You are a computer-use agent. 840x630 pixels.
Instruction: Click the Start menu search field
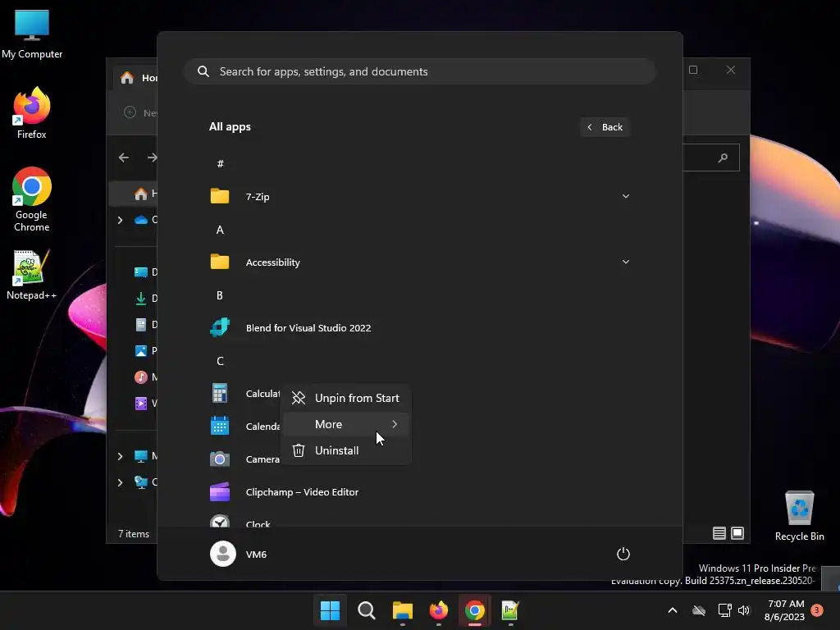[x=419, y=71]
